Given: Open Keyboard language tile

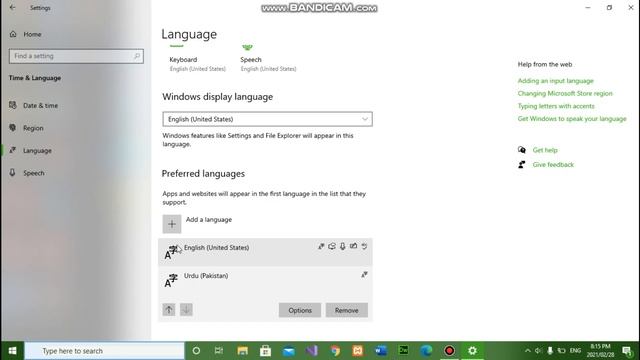Looking at the screenshot, I should [198, 60].
